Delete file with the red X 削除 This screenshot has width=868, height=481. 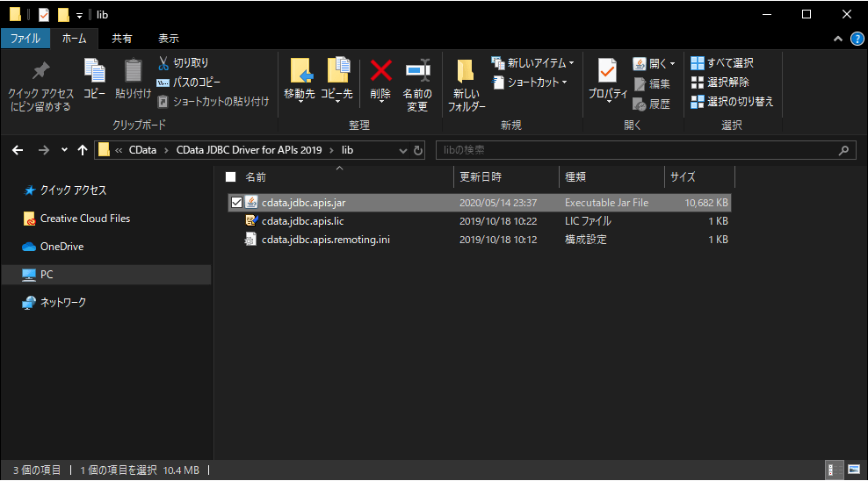coord(381,80)
